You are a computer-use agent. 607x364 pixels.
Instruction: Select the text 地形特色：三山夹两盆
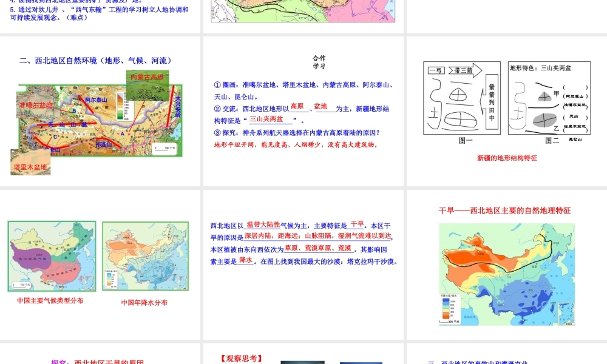[x=540, y=68]
